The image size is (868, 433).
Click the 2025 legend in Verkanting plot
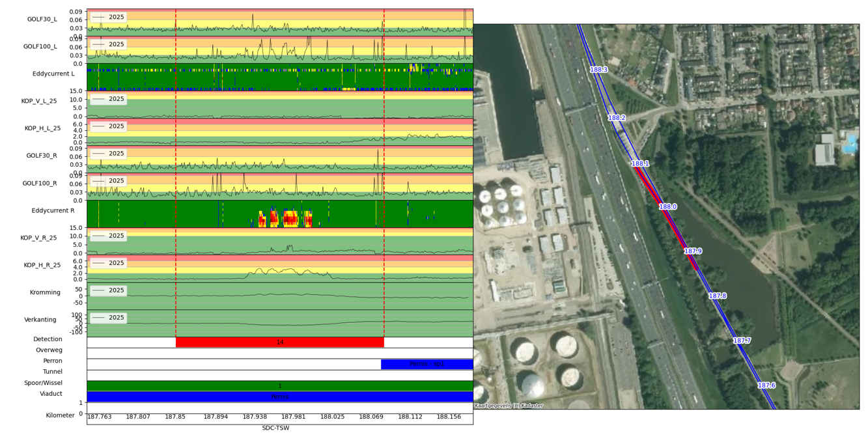click(x=107, y=318)
